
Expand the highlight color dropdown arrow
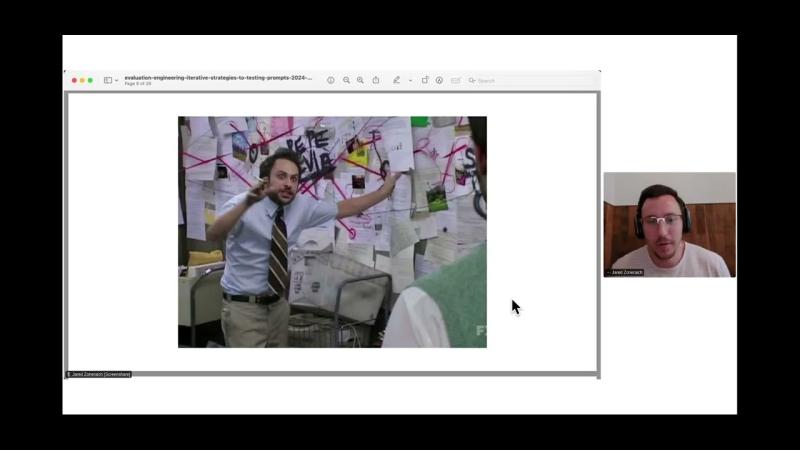(410, 81)
